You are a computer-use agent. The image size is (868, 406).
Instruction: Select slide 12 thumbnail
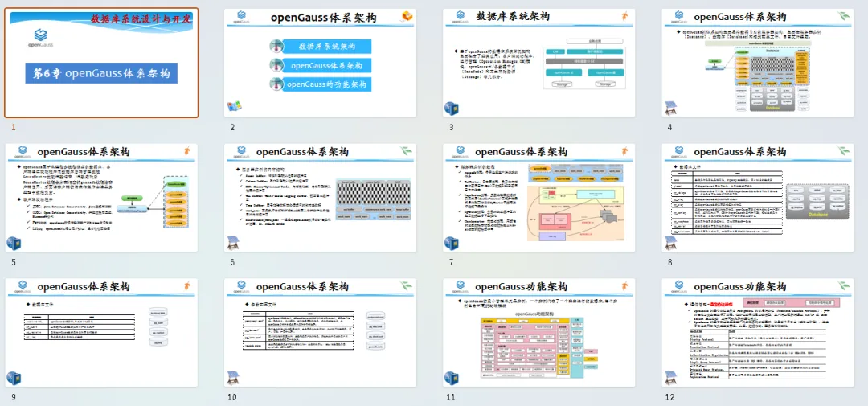coord(758,332)
